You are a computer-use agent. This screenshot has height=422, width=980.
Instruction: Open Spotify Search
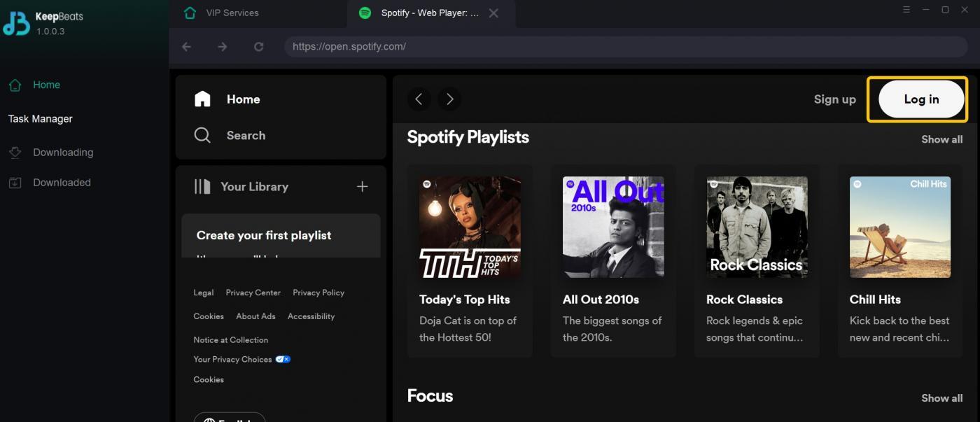246,135
